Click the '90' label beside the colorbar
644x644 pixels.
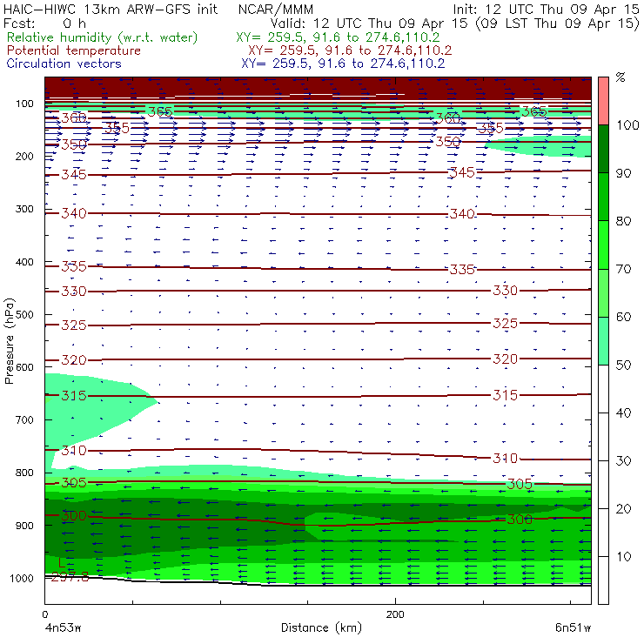[x=623, y=173]
